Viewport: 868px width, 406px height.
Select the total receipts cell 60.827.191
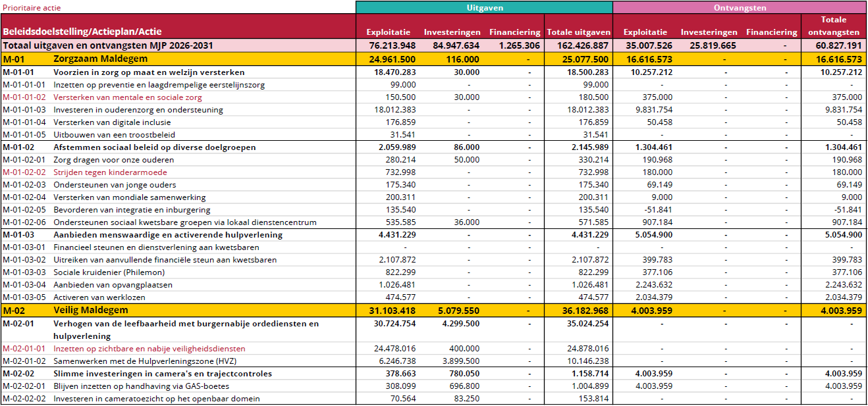point(833,46)
